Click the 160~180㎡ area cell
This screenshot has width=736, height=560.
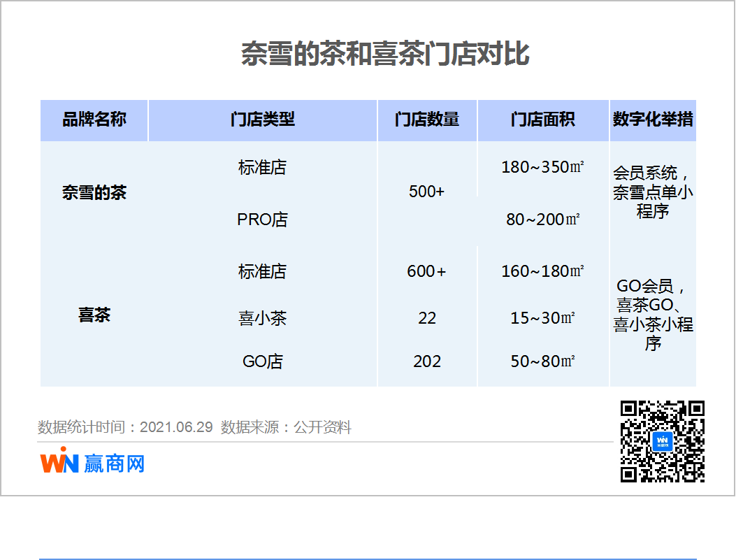tap(543, 271)
